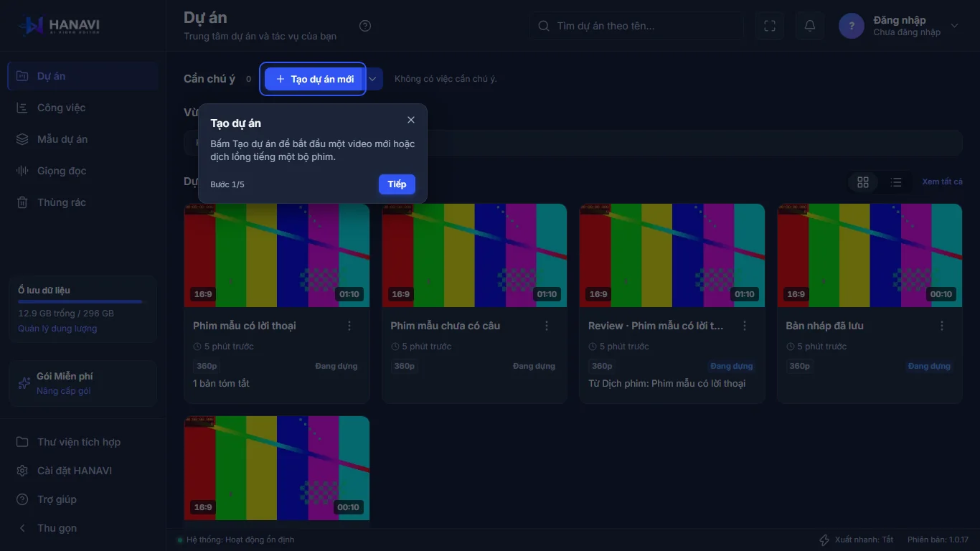Click the Nâng cấp gói link
The height and width of the screenshot is (551, 980).
[64, 391]
